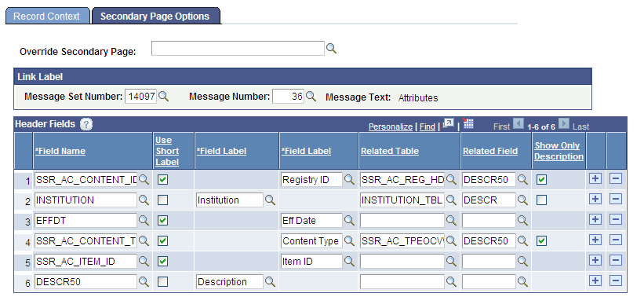The height and width of the screenshot is (297, 644).
Task: Look up related table SSR_AC_REG_HD
Action: [x=451, y=179]
